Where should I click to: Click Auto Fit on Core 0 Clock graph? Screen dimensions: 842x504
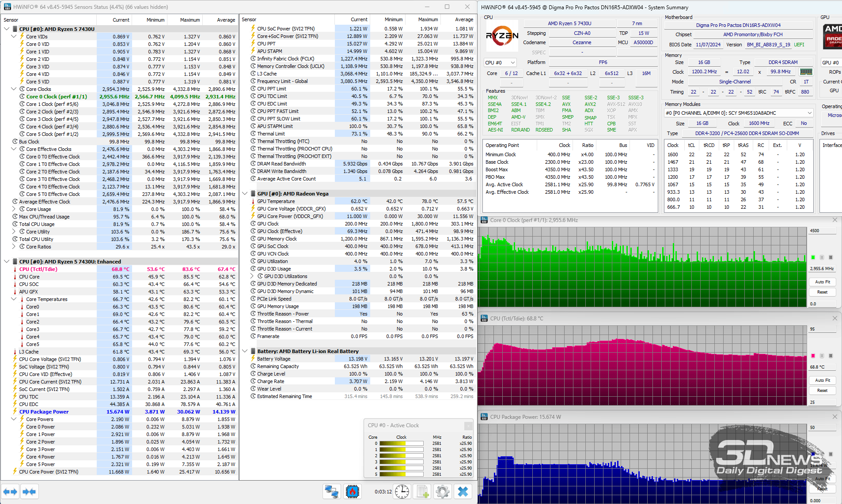[822, 282]
